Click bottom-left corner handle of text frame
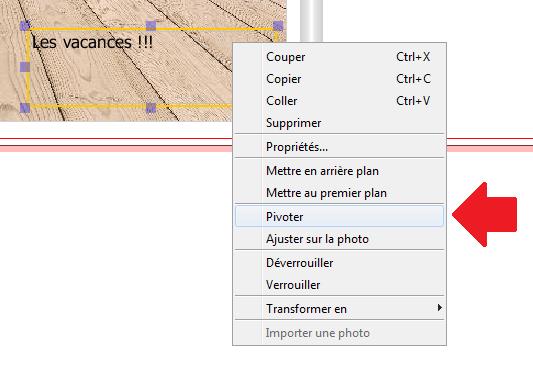The height and width of the screenshot is (377, 533). 25,108
